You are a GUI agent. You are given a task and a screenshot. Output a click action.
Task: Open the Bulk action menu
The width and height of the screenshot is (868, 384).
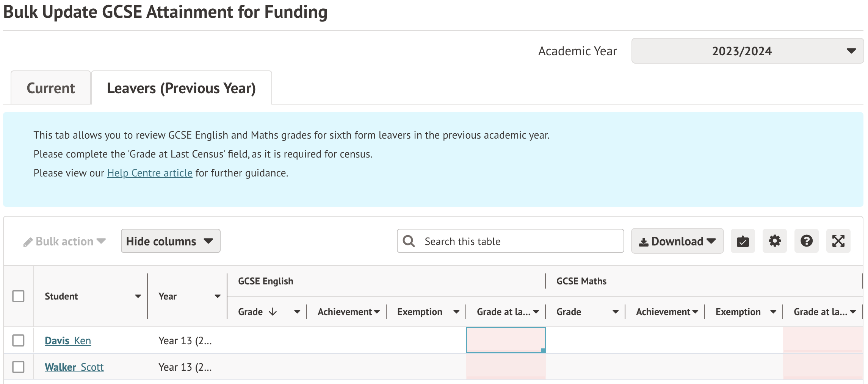click(64, 242)
